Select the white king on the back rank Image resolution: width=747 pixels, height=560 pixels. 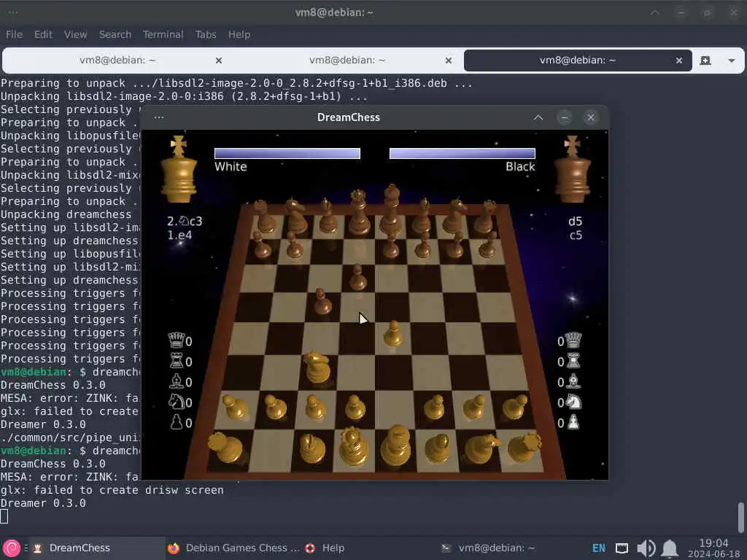[396, 446]
